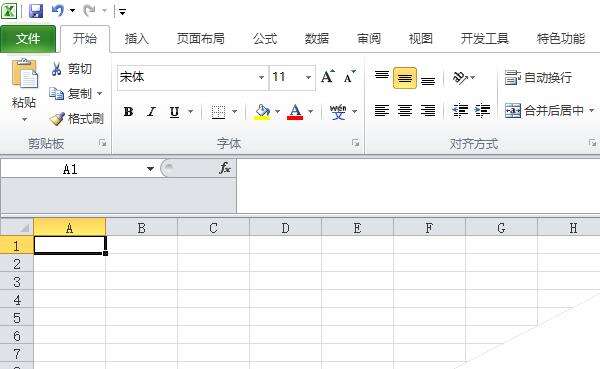Toggle Bold formatting

[x=128, y=112]
